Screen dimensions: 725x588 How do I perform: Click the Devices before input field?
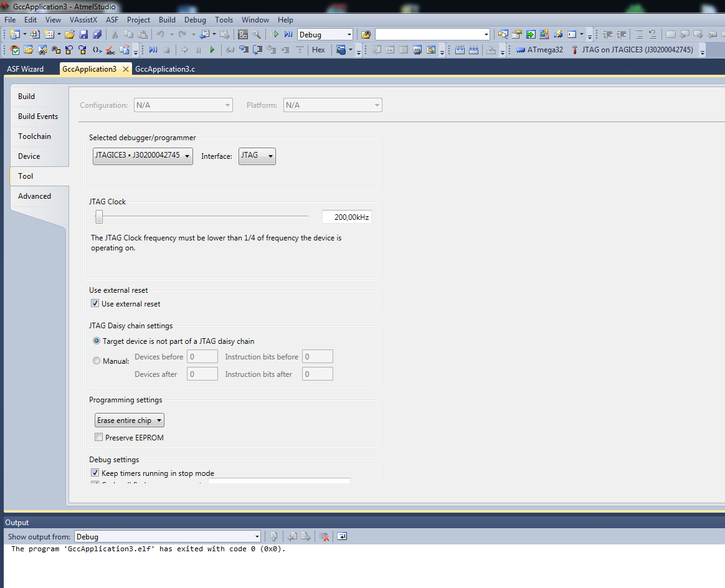point(202,356)
